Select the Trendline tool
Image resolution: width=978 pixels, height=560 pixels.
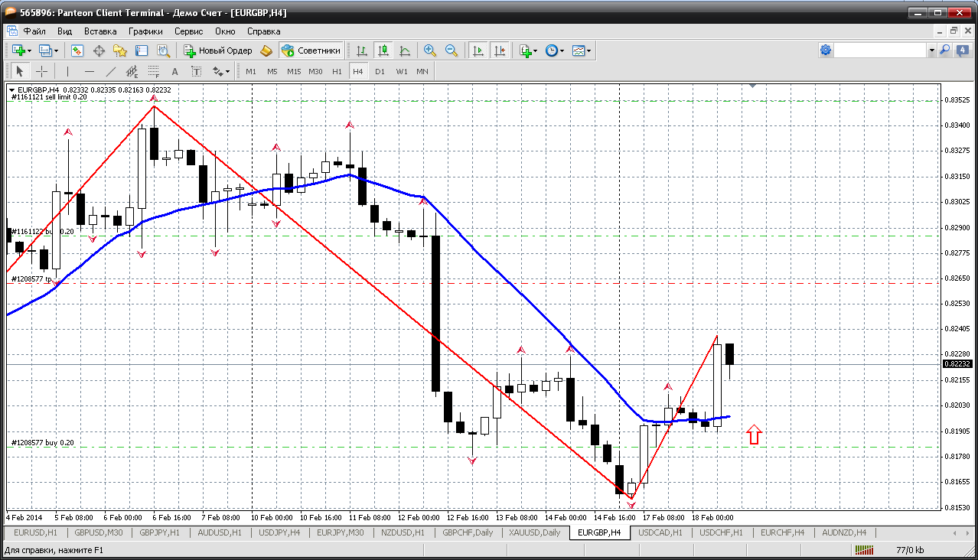click(110, 71)
